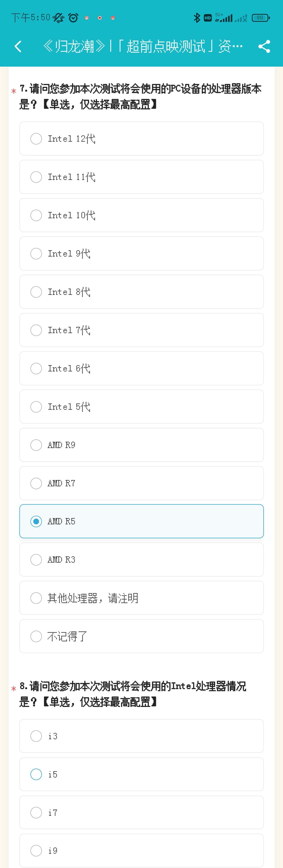This screenshot has height=868, width=283.
Task: Choose the i3 processor option
Action: point(36,736)
